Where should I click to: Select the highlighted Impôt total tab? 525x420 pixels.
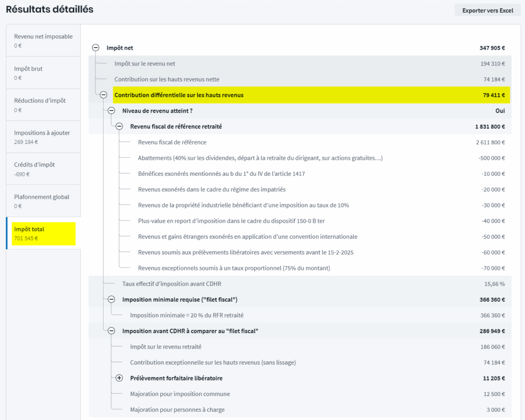[43, 233]
